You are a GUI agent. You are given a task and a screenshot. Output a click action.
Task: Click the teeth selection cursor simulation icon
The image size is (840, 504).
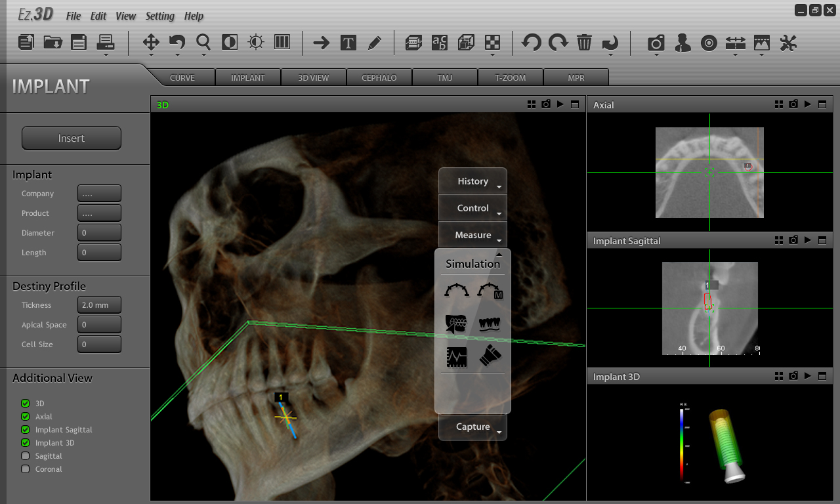(457, 323)
